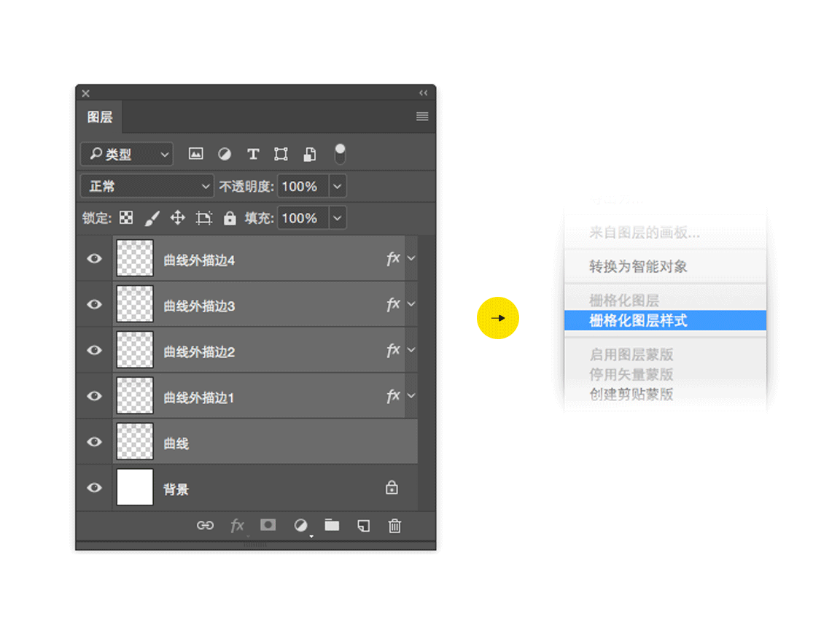Create a new fill or adjustment layer
The image size is (840, 636).
[x=300, y=526]
